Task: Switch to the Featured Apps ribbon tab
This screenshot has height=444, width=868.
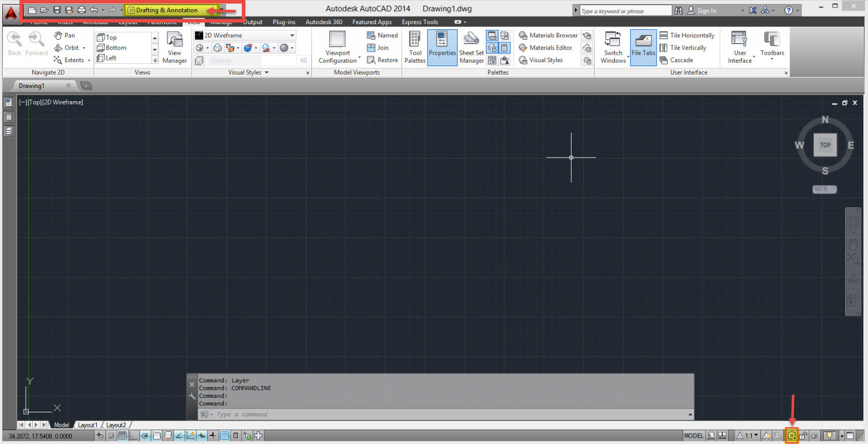Action: tap(372, 22)
